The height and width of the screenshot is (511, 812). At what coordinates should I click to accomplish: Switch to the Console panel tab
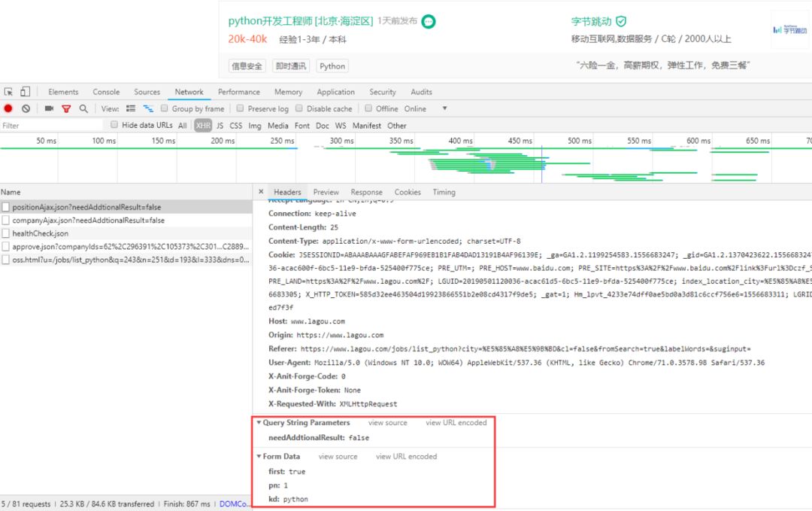106,92
